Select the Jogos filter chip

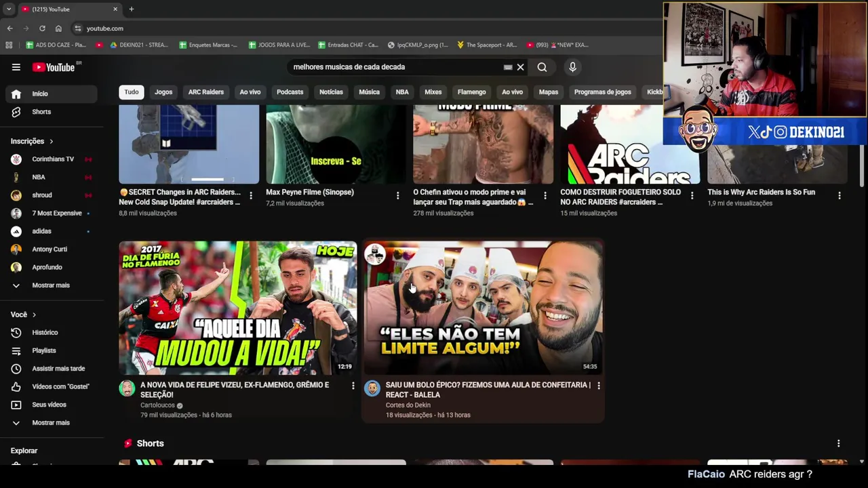pos(163,92)
